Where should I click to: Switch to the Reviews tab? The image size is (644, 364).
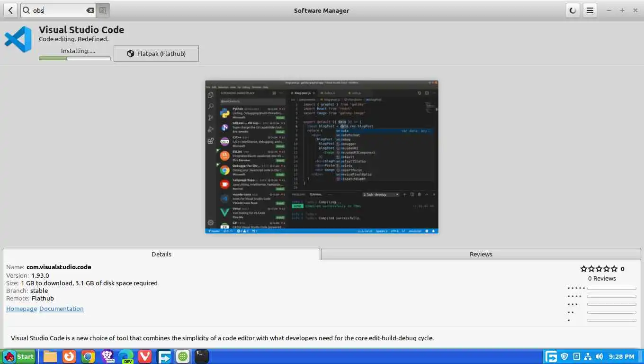tap(481, 254)
